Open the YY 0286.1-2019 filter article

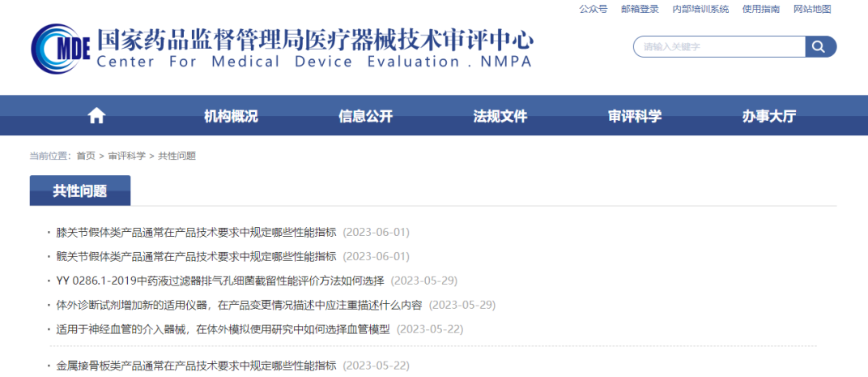(220, 281)
